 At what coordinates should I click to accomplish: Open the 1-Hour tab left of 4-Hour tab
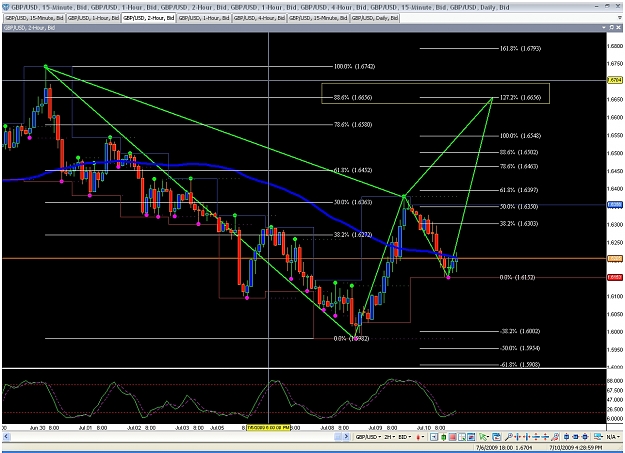(204, 18)
